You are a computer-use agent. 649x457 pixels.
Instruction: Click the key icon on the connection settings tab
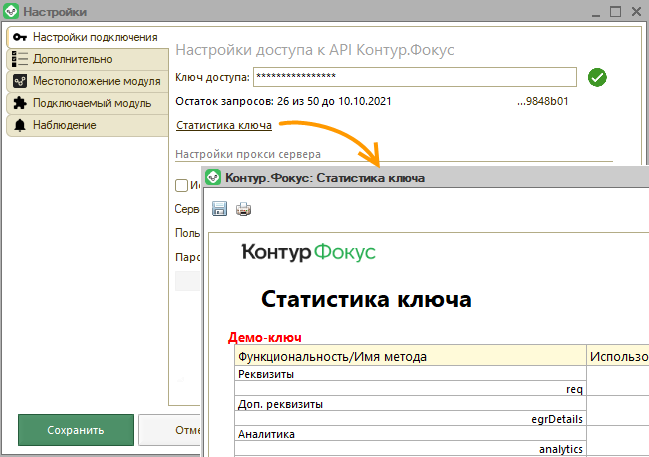[x=19, y=38]
